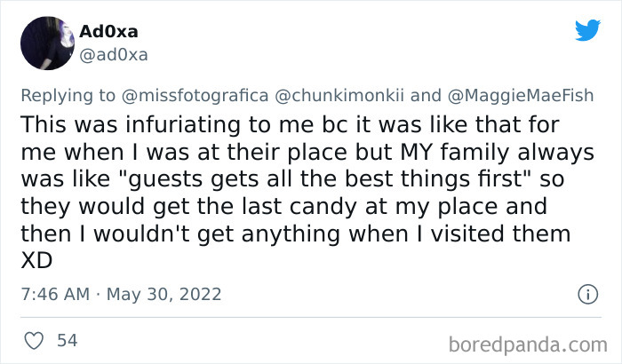Click the 7:46 AM timestamp
Screen dimensions: 622x364
pyautogui.click(x=55, y=294)
